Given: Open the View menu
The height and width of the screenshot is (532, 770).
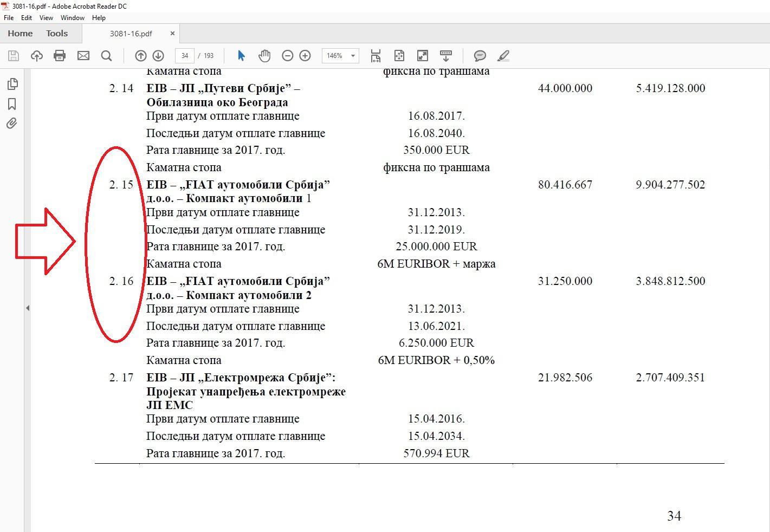Looking at the screenshot, I should pyautogui.click(x=46, y=18).
